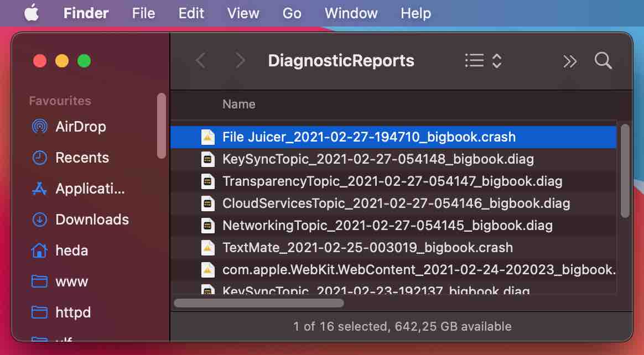Click the NetworkingTopic diag file icon

pyautogui.click(x=208, y=226)
